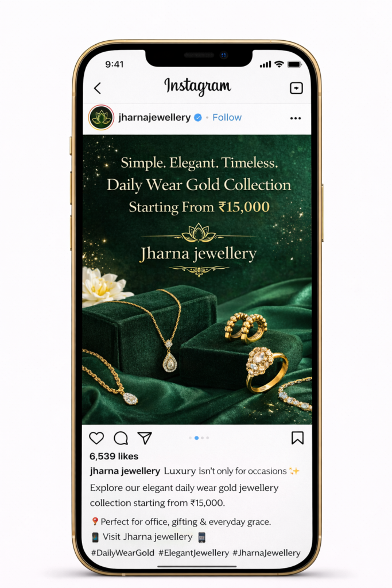Like the post with heart icon
This screenshot has width=392, height=588.
[x=96, y=438]
